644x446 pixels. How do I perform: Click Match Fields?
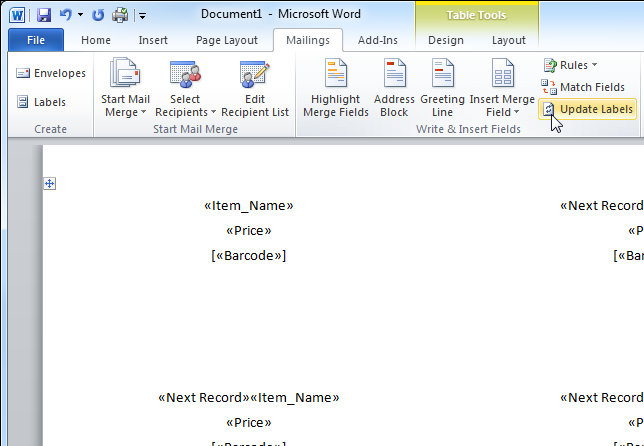click(x=583, y=87)
